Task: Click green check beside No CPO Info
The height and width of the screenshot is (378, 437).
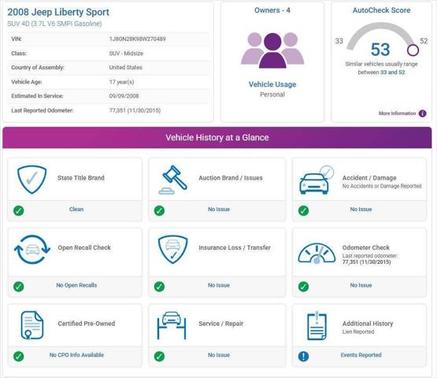Action: click(x=19, y=356)
